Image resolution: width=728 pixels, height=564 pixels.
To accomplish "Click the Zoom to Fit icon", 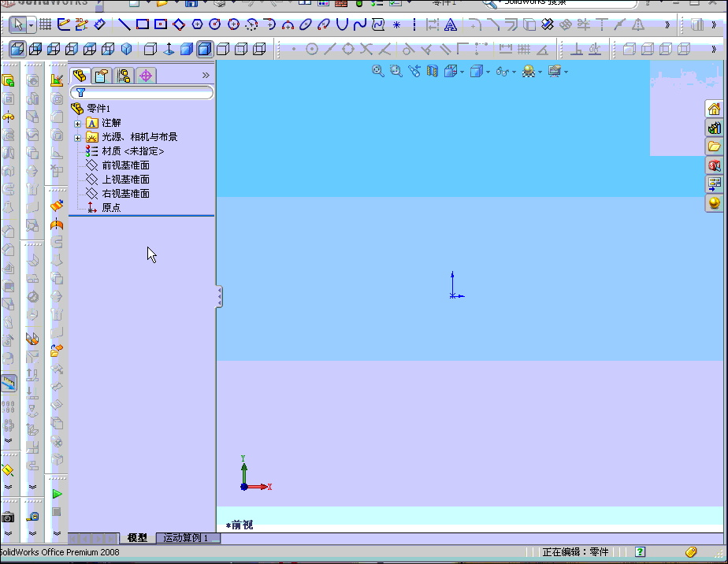I will click(x=377, y=71).
